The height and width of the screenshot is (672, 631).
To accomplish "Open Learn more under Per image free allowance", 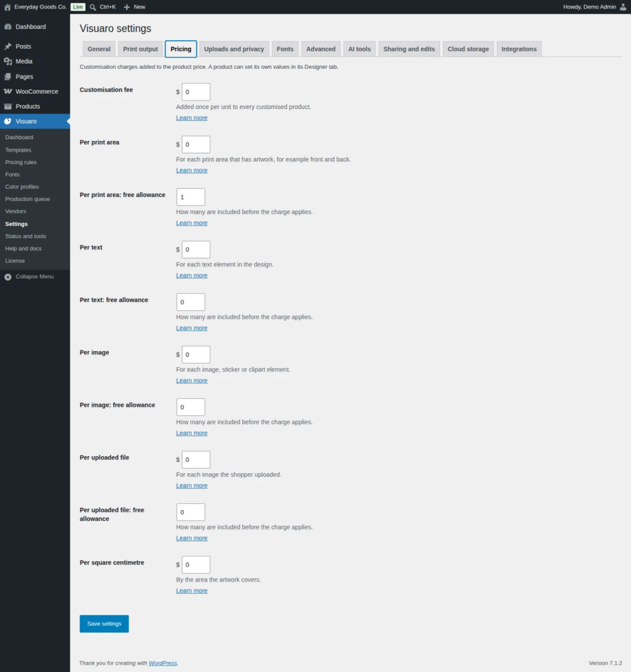I will point(192,433).
